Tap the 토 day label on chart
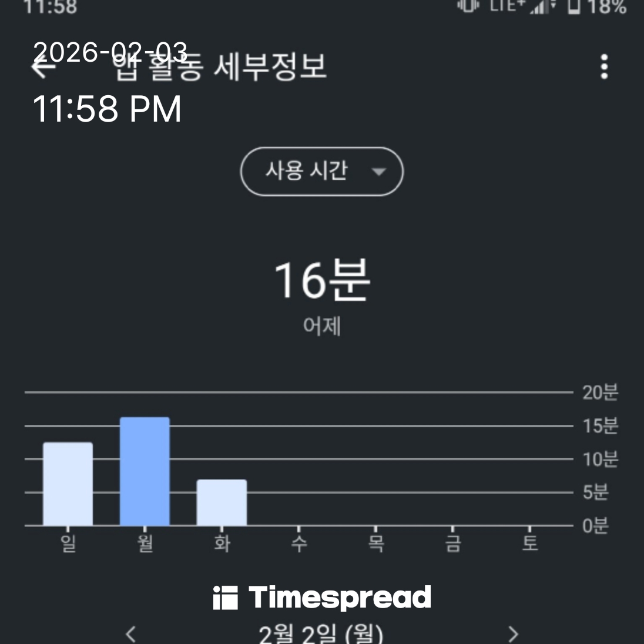The width and height of the screenshot is (644, 644). (x=530, y=542)
